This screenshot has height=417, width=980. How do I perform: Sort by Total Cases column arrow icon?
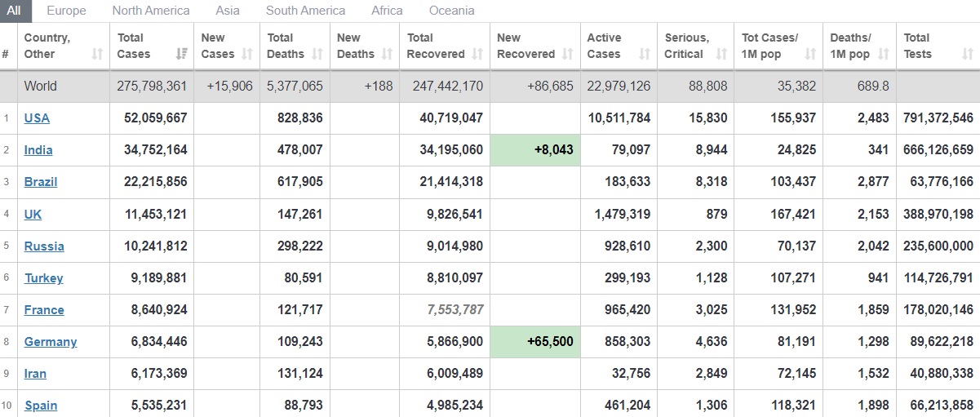click(x=182, y=55)
